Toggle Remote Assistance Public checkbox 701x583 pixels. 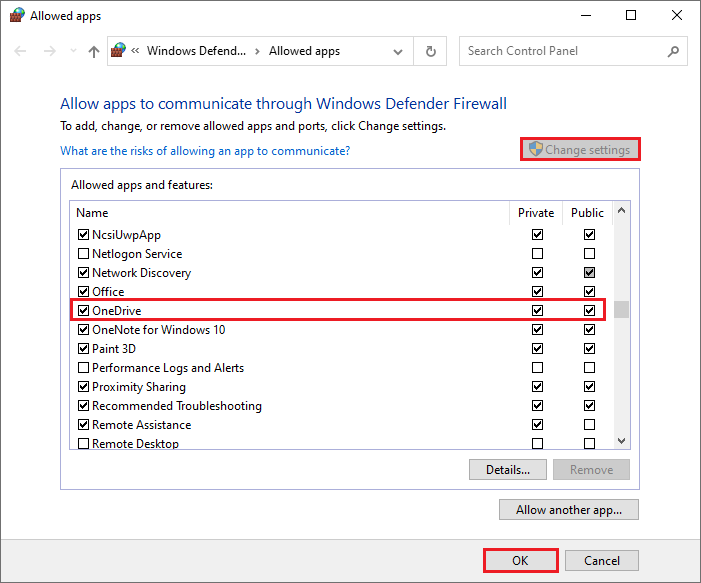click(589, 424)
